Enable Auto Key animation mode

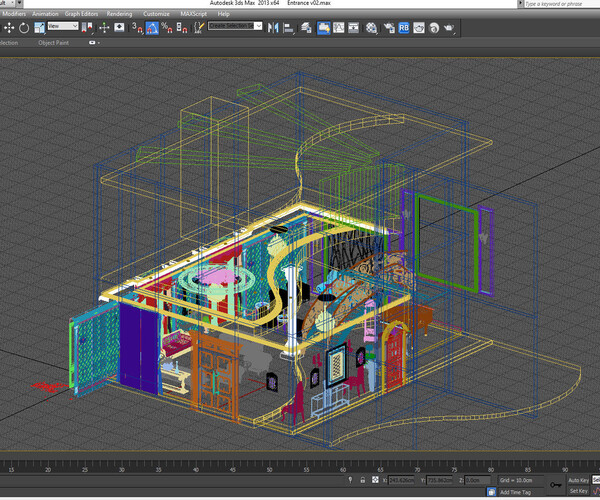pyautogui.click(x=578, y=480)
